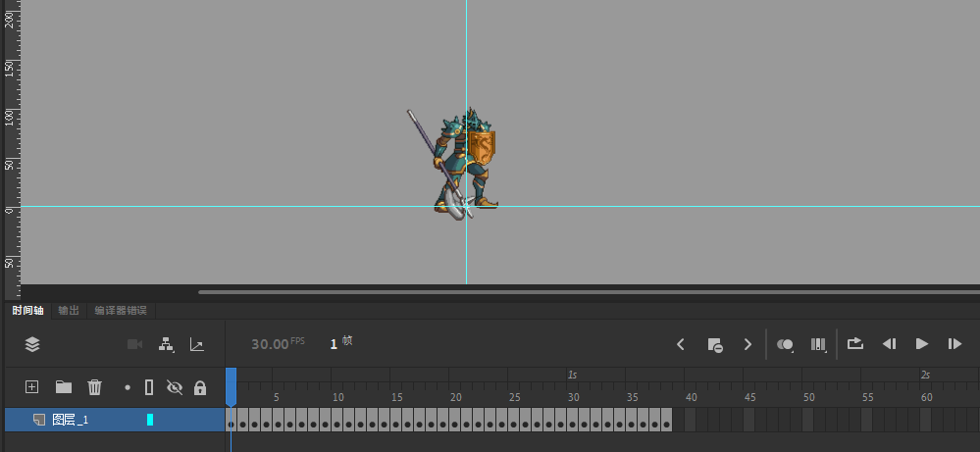This screenshot has width=980, height=452.
Task: Click the horizontal stage scrollbar
Action: coord(589,291)
